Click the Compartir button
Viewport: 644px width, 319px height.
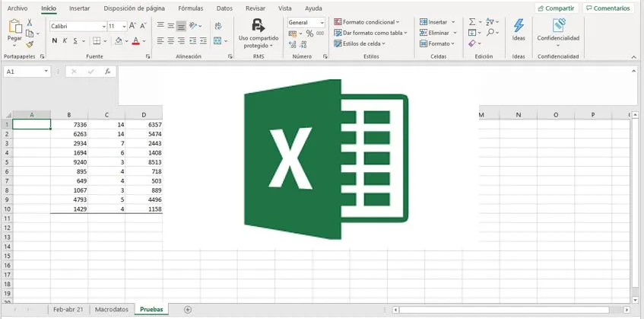[x=556, y=8]
